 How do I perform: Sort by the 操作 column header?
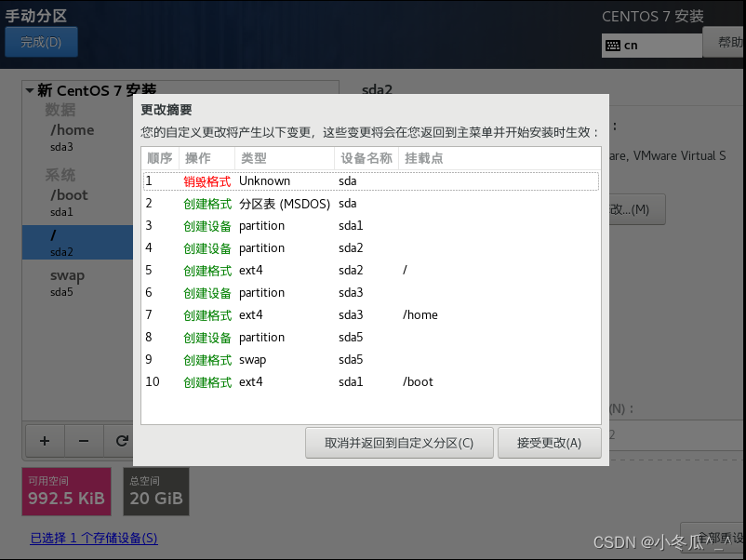(206, 158)
